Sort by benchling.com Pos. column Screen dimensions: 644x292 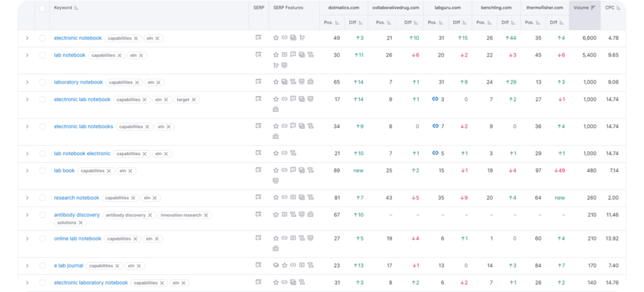(x=484, y=23)
